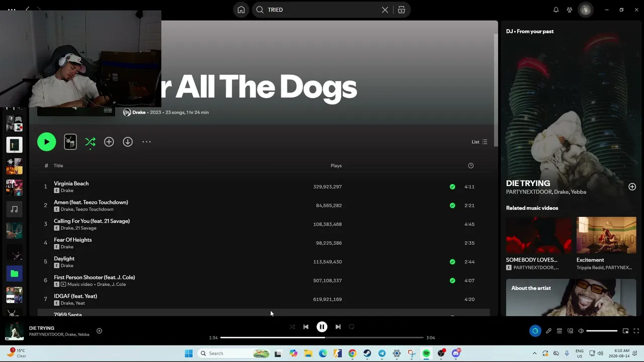Navigate back with the back arrow
Screen dimensions: 644x362
(x=28, y=10)
